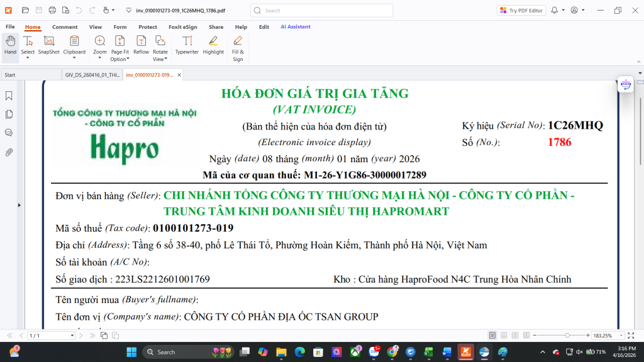
Task: Open the Rotate View dropdown
Action: point(165,59)
